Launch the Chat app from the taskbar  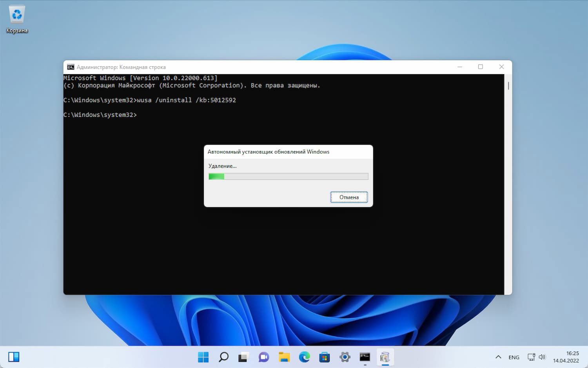264,357
